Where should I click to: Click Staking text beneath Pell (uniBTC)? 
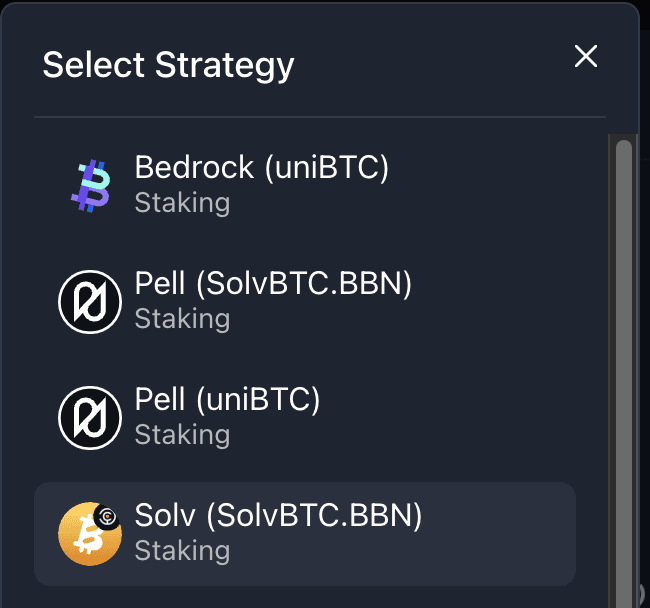click(x=182, y=435)
